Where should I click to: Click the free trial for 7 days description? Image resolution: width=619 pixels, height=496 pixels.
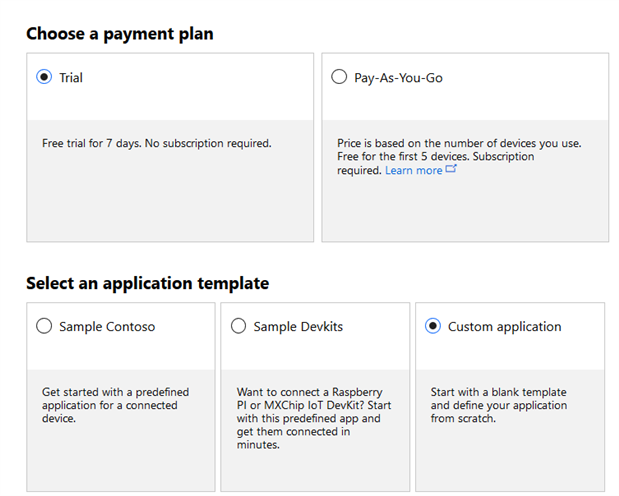click(156, 143)
